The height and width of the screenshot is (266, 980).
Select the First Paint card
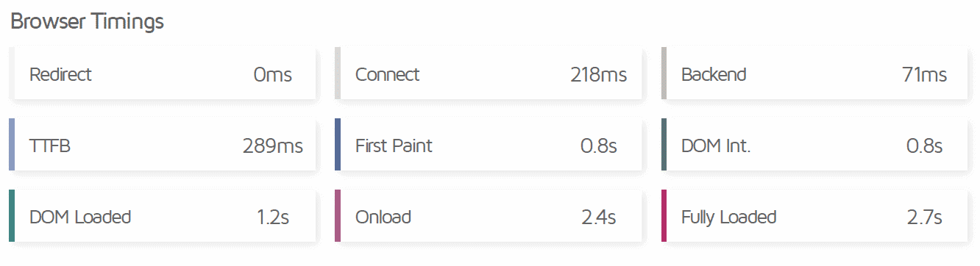coord(489,145)
